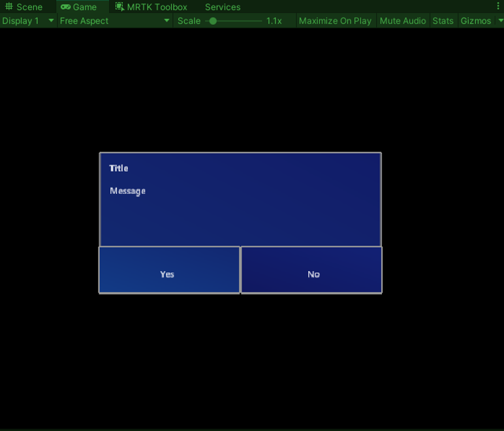The image size is (504, 431).
Task: Open the Free Aspect dropdown
Action: click(x=115, y=21)
